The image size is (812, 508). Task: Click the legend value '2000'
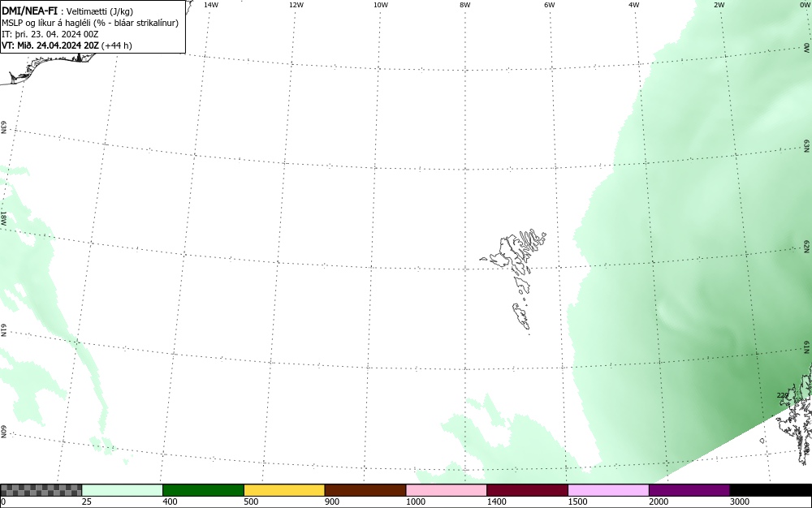click(659, 502)
